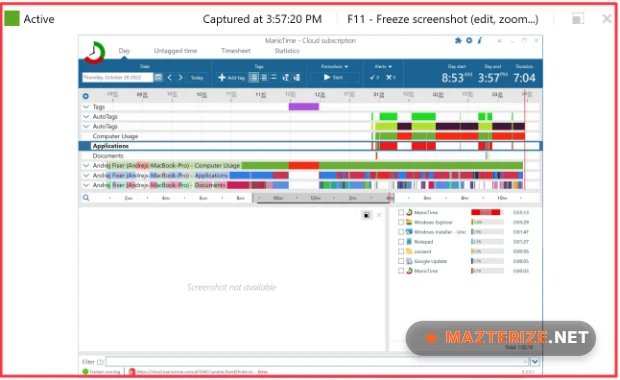Select the Computer Usage timeline row
Screen dimensions: 620x380
(310, 136)
